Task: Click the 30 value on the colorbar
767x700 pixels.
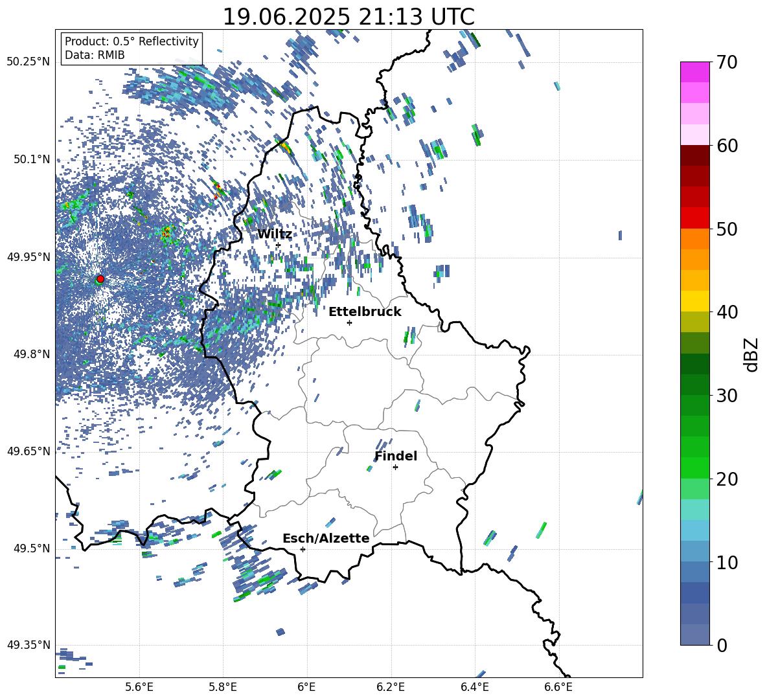Action: [727, 396]
